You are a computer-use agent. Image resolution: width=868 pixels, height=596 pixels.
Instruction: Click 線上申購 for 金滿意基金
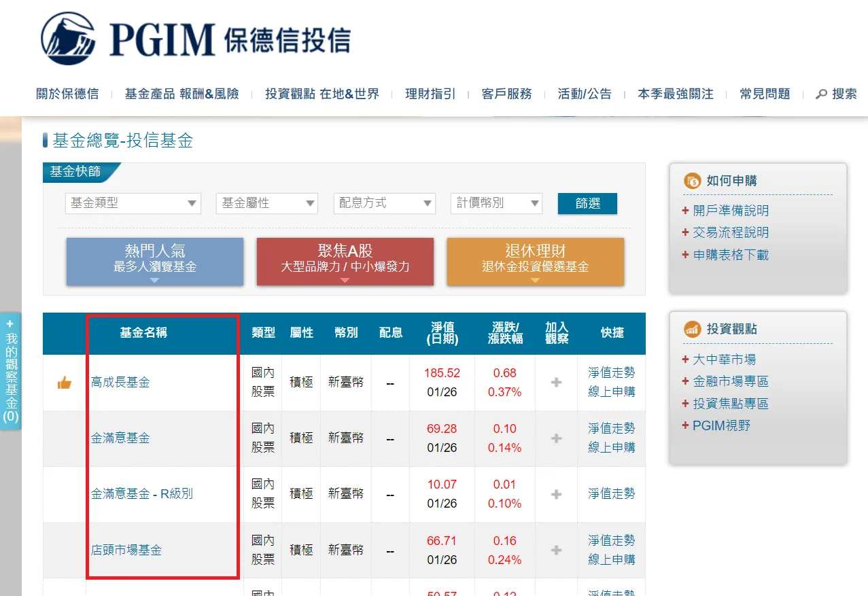click(612, 447)
